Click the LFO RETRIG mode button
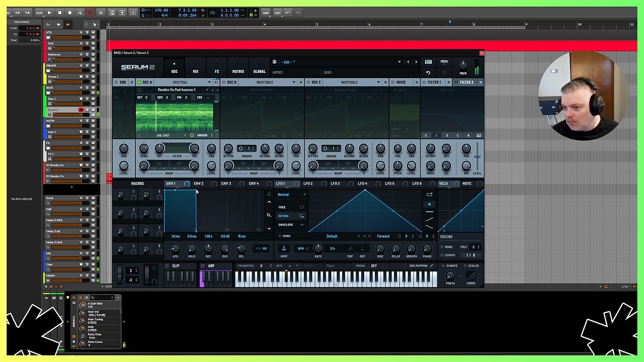This screenshot has width=644, height=362. pos(291,216)
